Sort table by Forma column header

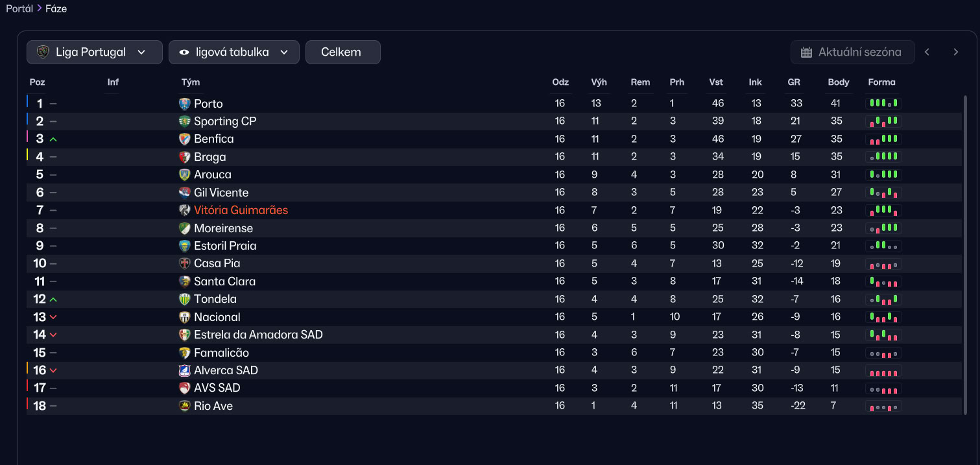[881, 82]
